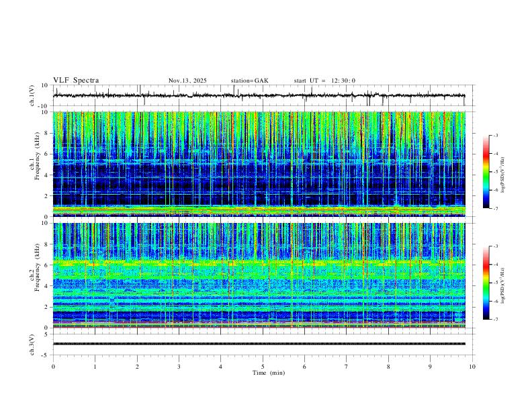Click time axis tick label "4"
This screenshot has height=411, width=532.
pos(220,367)
